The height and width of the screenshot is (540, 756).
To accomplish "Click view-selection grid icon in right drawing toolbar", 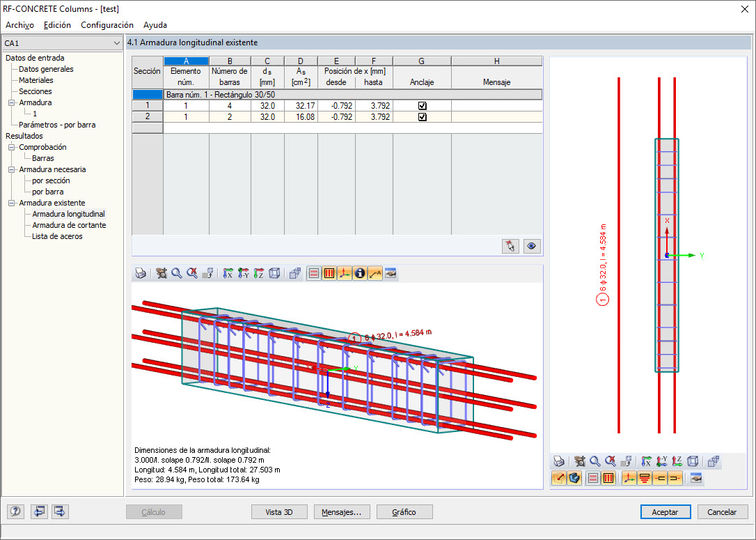I will (626, 462).
